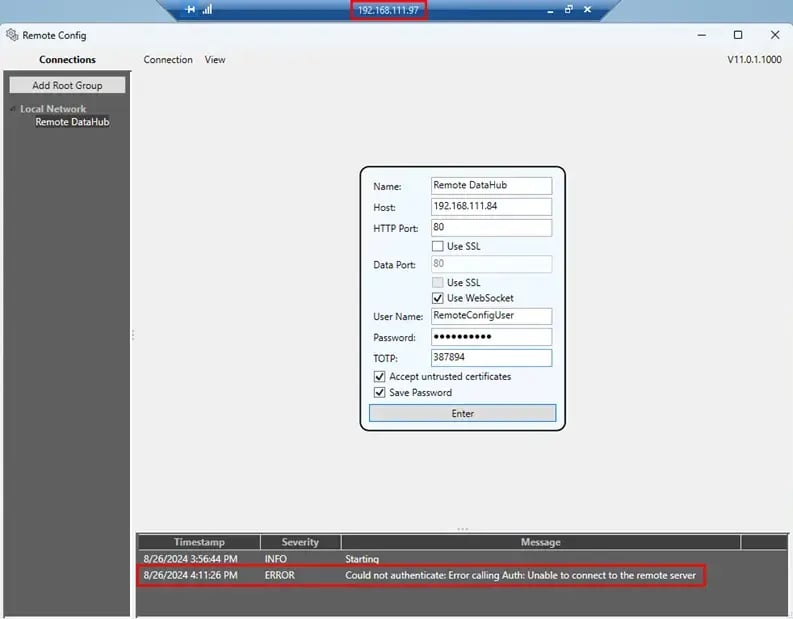Collapse the Local Network tree group

click(x=13, y=109)
